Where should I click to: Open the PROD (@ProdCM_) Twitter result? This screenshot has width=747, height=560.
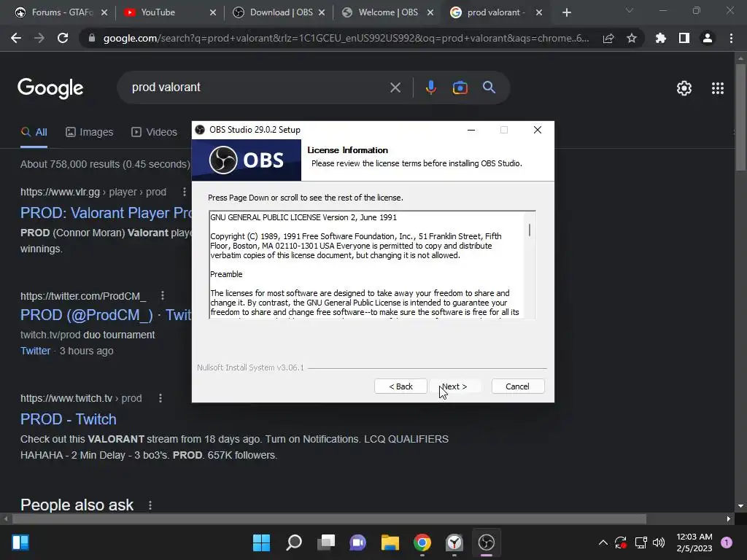click(106, 315)
